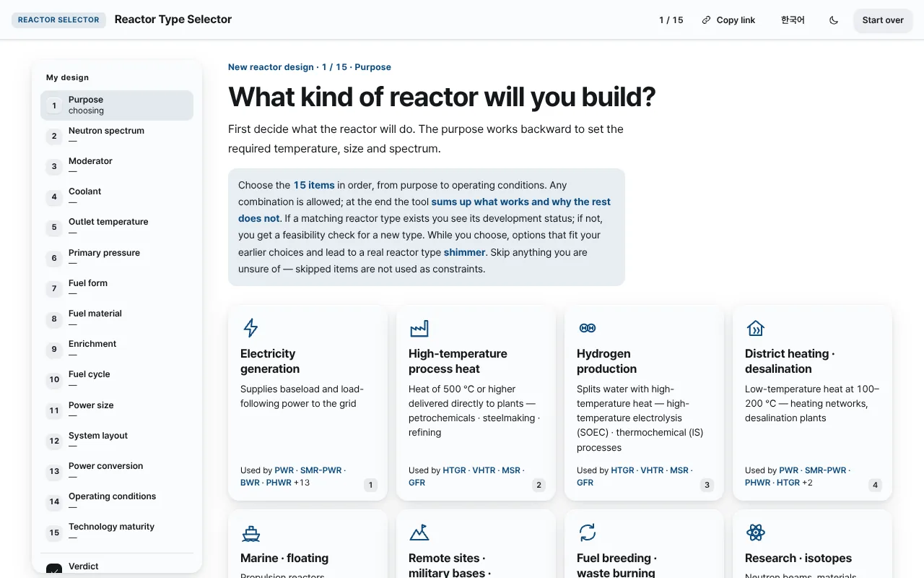Go to Neutron spectrum step
The width and height of the screenshot is (924, 578).
(117, 136)
